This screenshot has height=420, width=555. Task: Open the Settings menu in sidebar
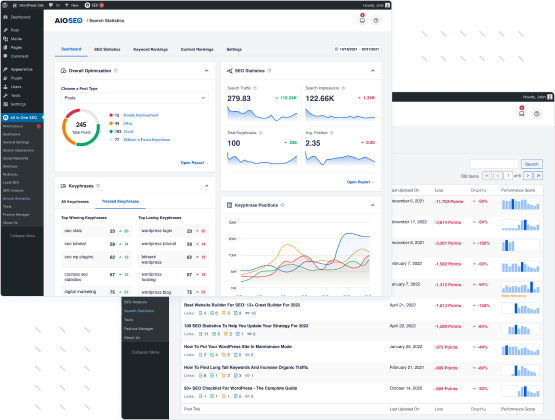coord(18,104)
